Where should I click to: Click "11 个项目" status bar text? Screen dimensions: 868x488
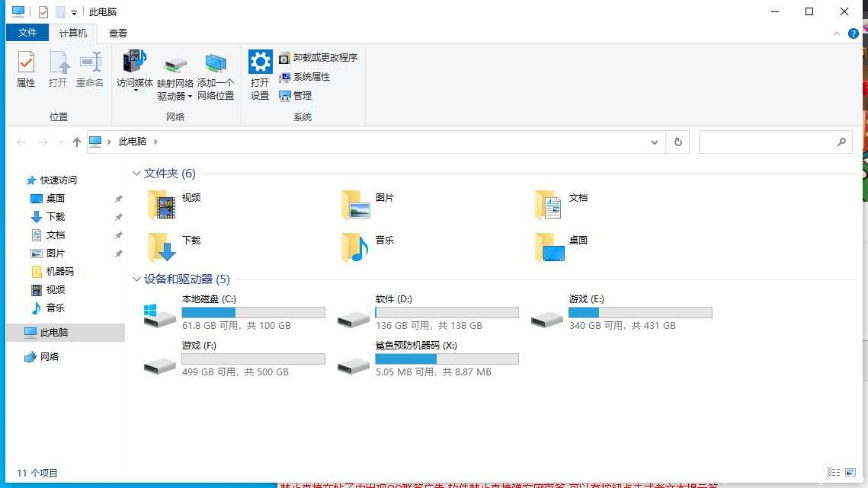(x=37, y=473)
